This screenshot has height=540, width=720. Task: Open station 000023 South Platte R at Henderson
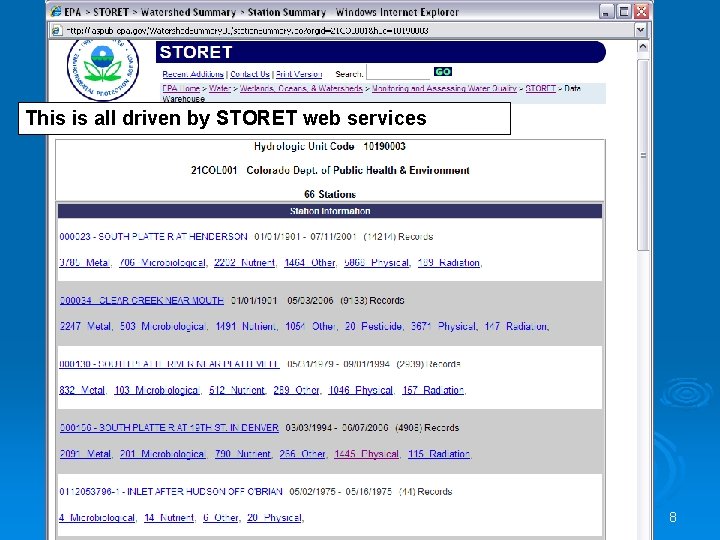click(x=153, y=237)
